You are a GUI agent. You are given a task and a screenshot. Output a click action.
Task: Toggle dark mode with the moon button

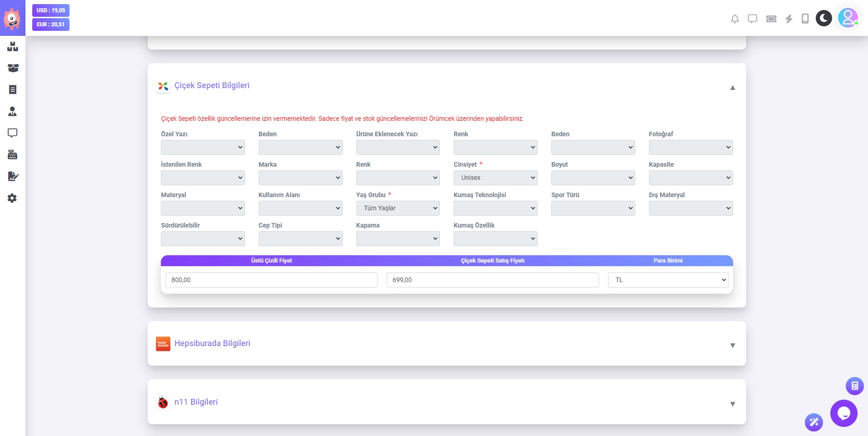(x=823, y=18)
